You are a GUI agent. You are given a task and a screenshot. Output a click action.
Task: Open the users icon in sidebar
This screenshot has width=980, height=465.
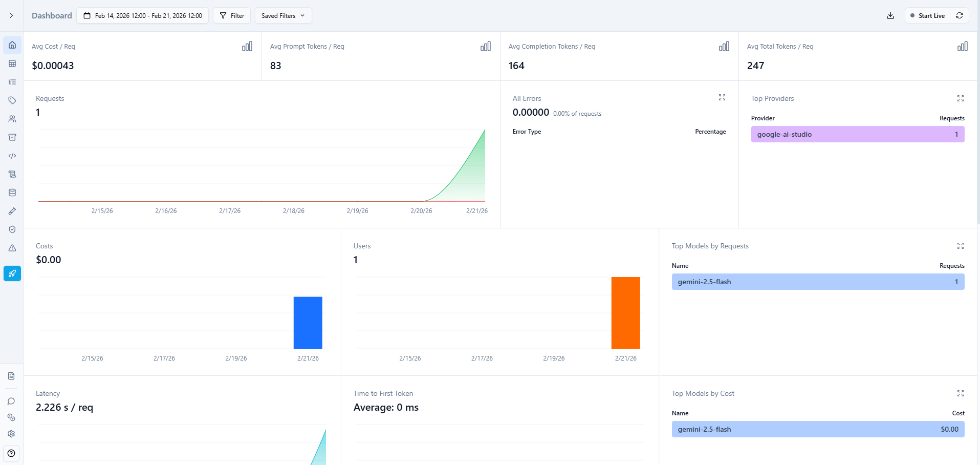click(12, 119)
